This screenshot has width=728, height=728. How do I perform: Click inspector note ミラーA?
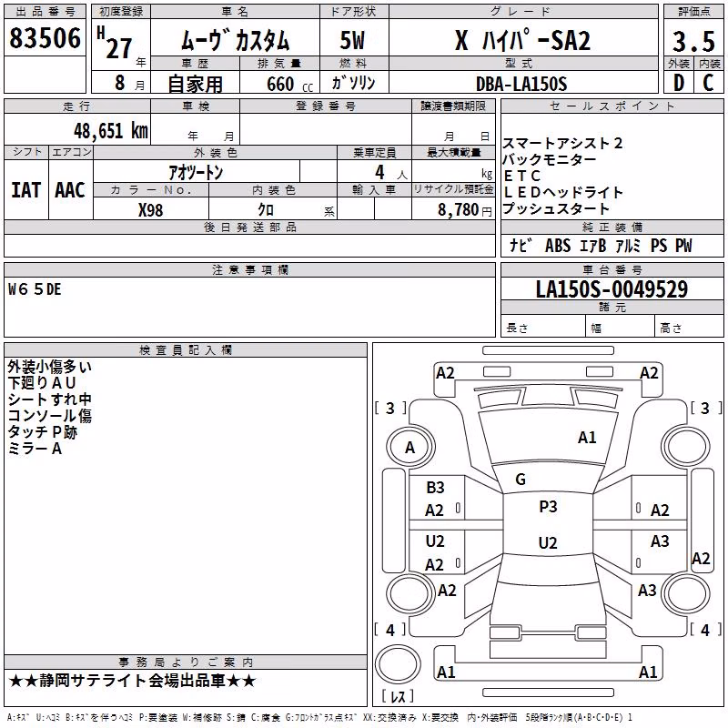tap(35, 449)
